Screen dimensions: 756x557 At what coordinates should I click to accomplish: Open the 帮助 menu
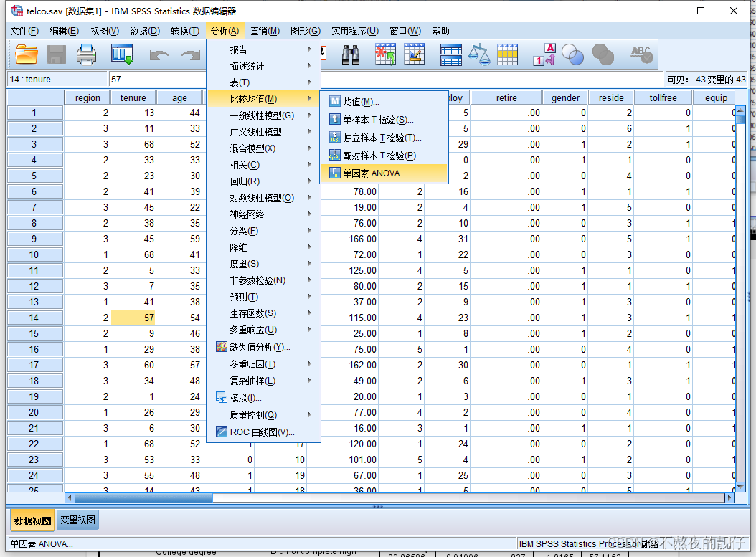point(440,31)
